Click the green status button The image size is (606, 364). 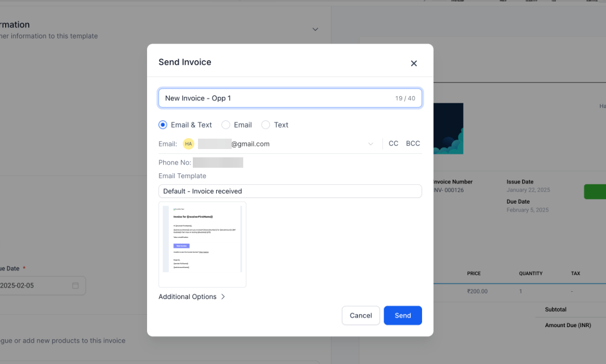point(595,192)
